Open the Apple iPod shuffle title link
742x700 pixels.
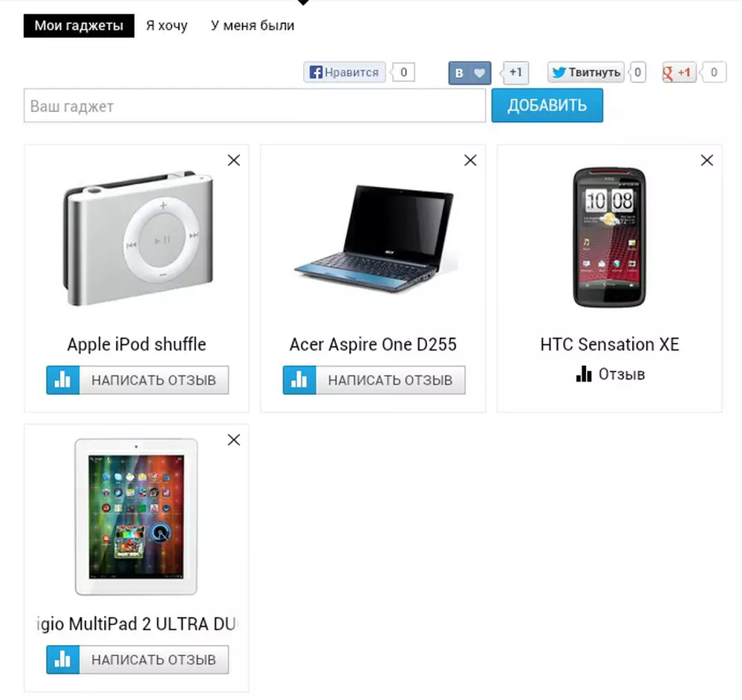pyautogui.click(x=137, y=344)
